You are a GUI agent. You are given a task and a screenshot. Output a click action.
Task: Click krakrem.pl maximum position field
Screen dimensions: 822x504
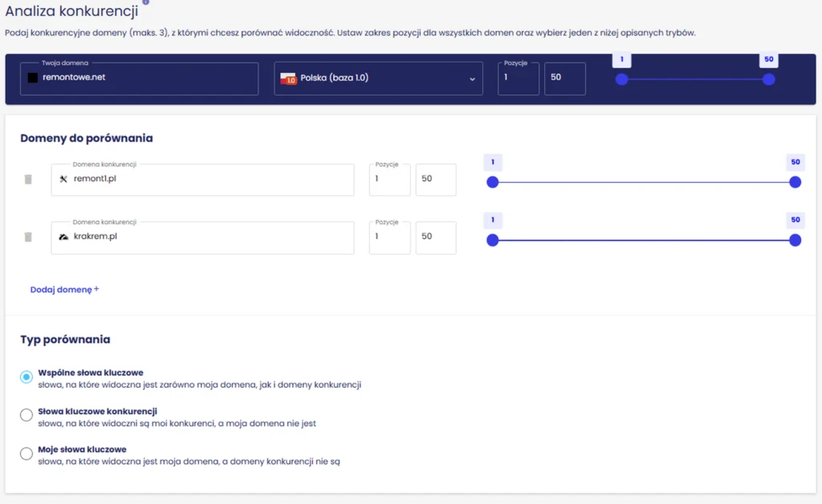click(x=436, y=238)
